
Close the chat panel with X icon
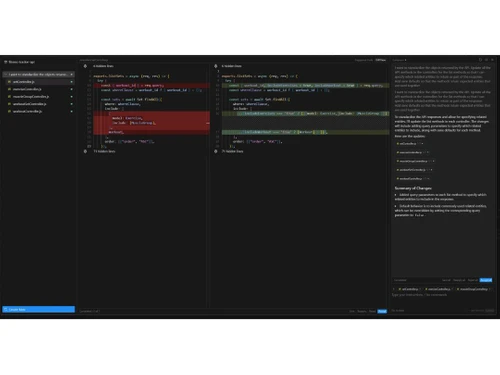(492, 60)
